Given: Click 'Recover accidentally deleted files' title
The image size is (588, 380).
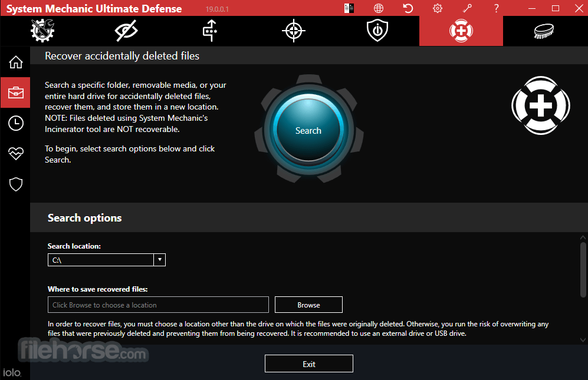Looking at the screenshot, I should (122, 56).
